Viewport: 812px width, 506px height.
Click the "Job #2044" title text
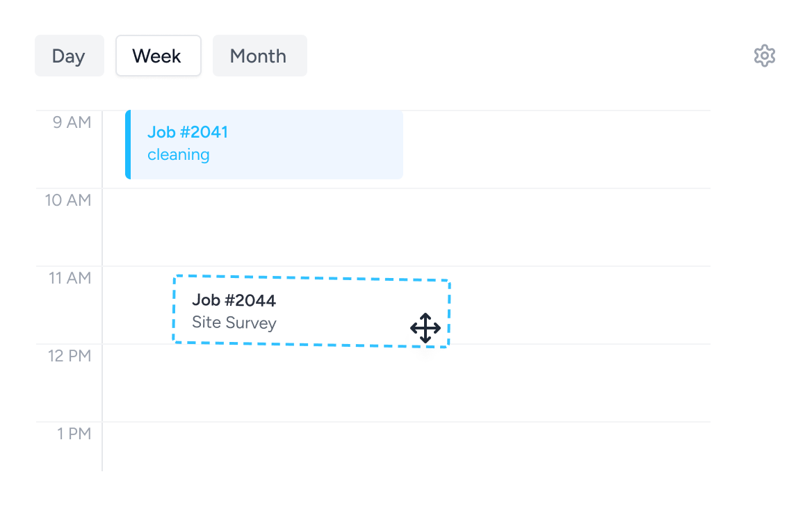pos(234,300)
